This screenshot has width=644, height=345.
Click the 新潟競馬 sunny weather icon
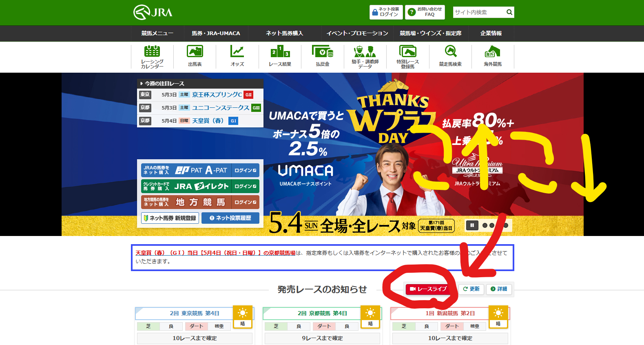pos(498,316)
